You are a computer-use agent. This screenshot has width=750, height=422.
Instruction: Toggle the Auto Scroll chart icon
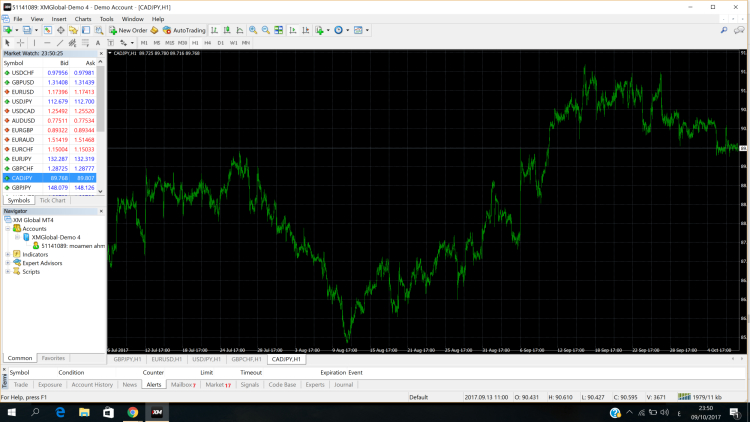(293, 30)
